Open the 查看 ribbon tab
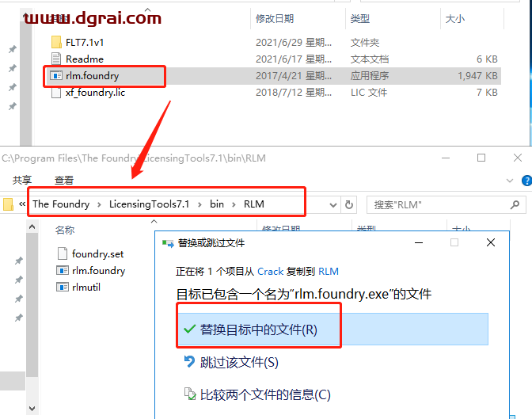 pos(64,180)
